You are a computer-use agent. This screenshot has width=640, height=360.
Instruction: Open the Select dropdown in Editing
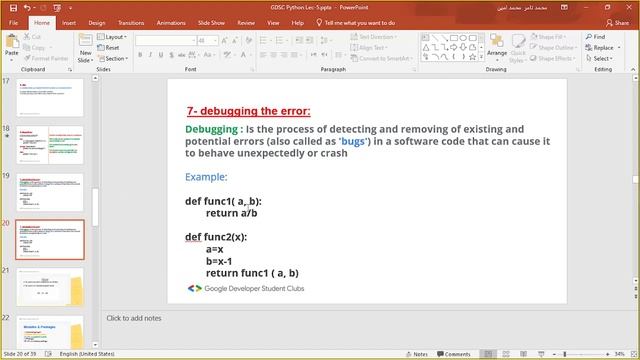(600, 58)
